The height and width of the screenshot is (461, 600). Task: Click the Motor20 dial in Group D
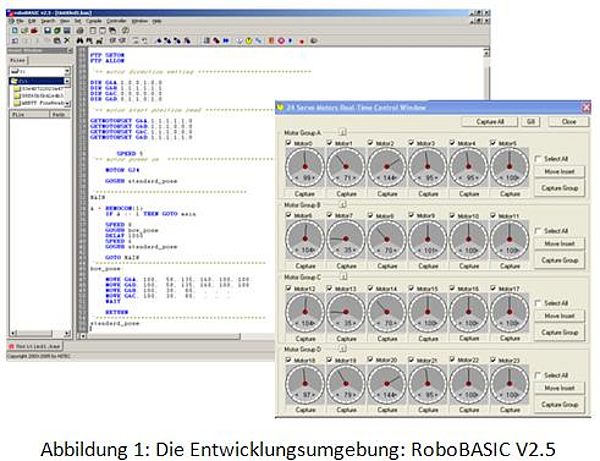(x=387, y=384)
